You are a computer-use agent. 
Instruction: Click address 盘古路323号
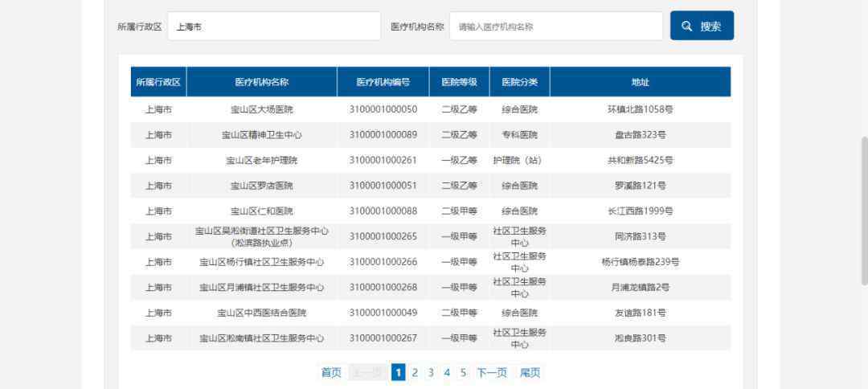pyautogui.click(x=640, y=135)
